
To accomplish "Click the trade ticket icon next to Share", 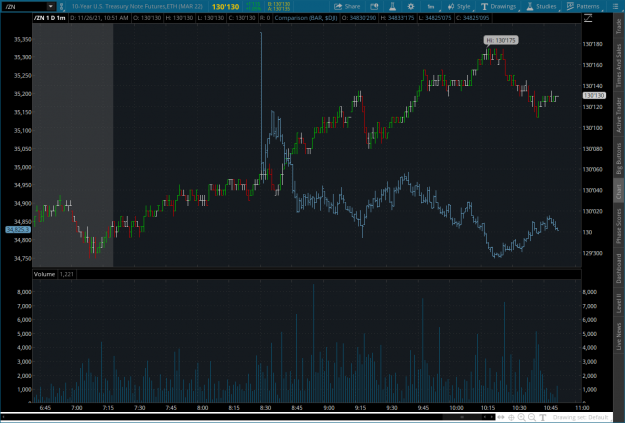I will pyautogui.click(x=374, y=6).
